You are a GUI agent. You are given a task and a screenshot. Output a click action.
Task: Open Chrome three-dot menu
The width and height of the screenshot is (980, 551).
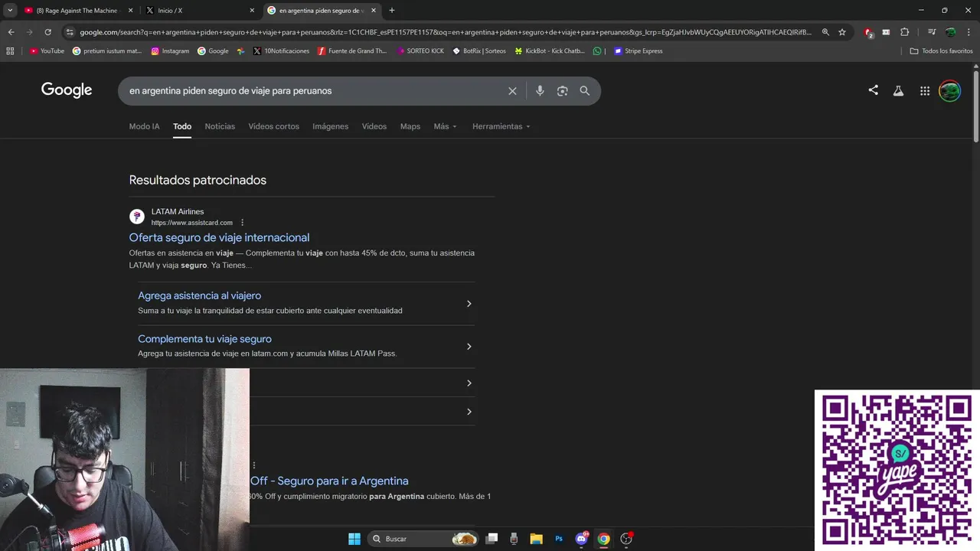click(x=969, y=32)
